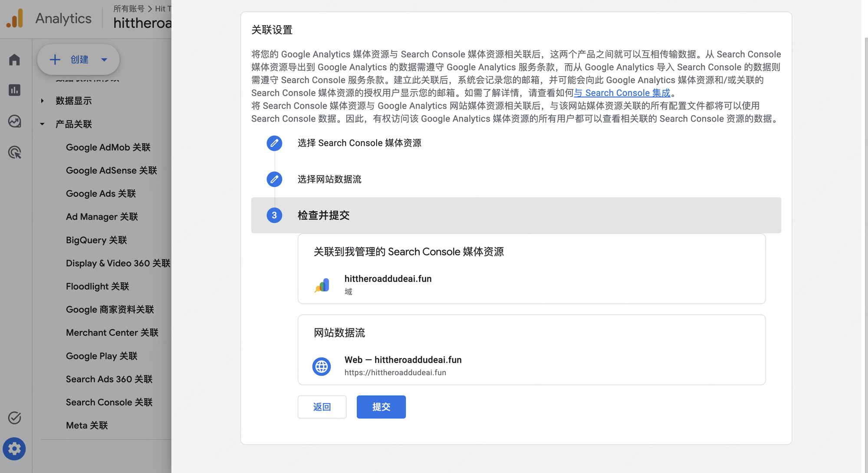Open Search Console 关联

pos(109,402)
